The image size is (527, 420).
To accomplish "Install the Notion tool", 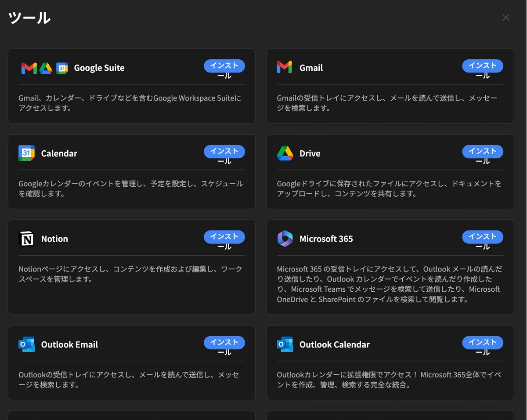I will [224, 237].
